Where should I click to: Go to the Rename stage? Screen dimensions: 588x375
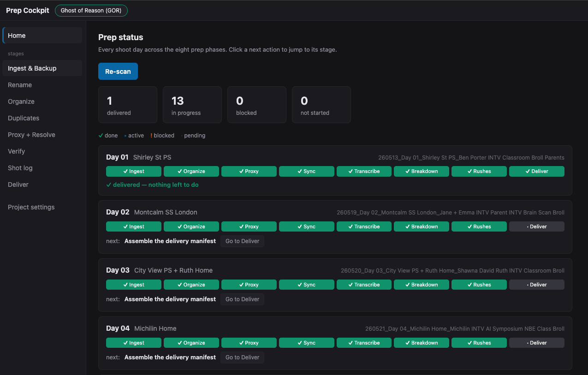tap(42, 85)
